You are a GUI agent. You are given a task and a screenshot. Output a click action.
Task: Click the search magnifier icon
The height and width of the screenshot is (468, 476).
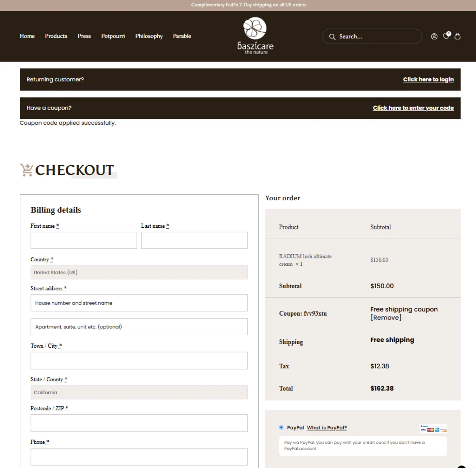click(x=332, y=37)
